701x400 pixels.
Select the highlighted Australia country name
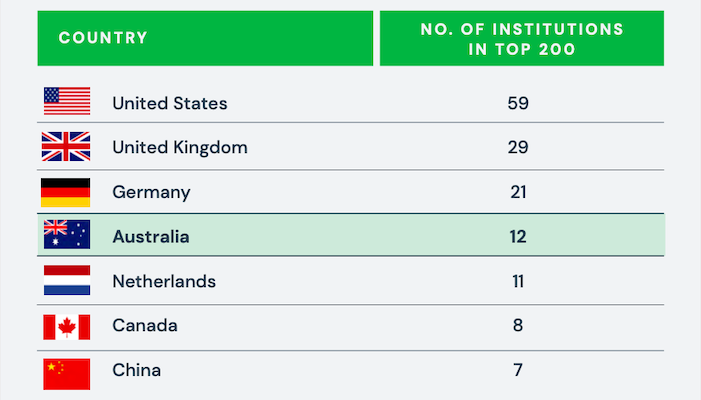(150, 237)
